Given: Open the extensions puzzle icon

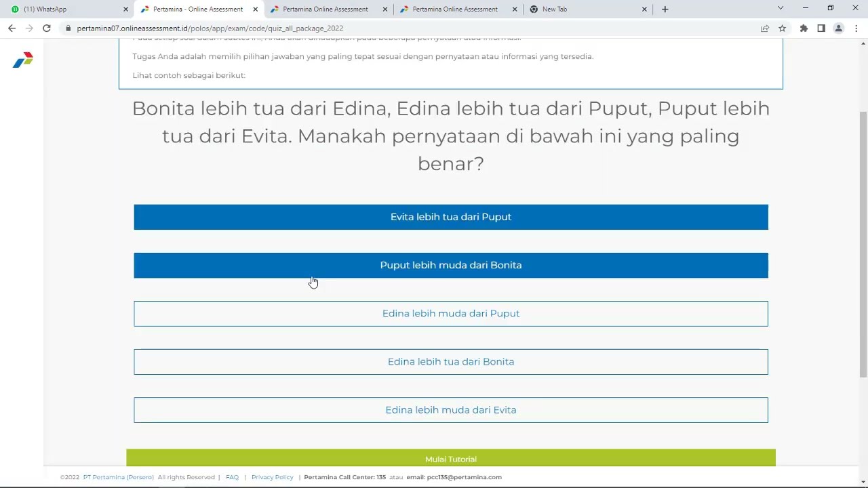Looking at the screenshot, I should click(x=804, y=28).
